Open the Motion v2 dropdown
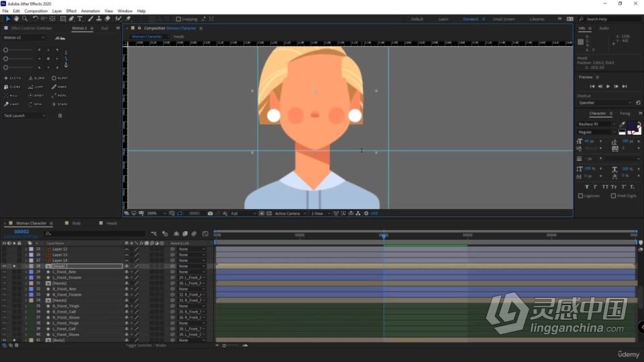Image resolution: width=644 pixels, height=362 pixels. (24, 38)
